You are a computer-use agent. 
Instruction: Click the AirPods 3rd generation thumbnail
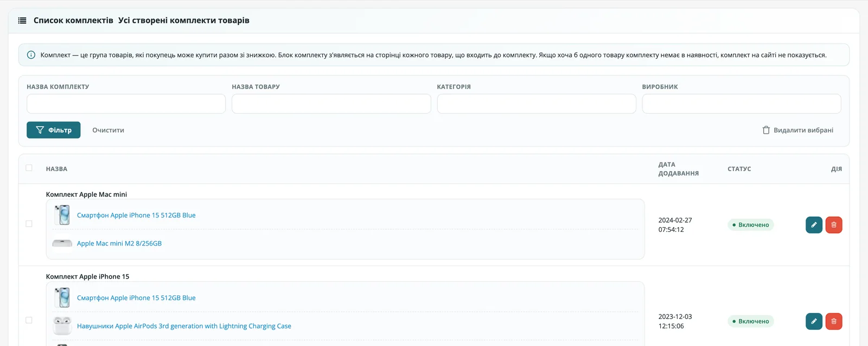[x=62, y=326]
